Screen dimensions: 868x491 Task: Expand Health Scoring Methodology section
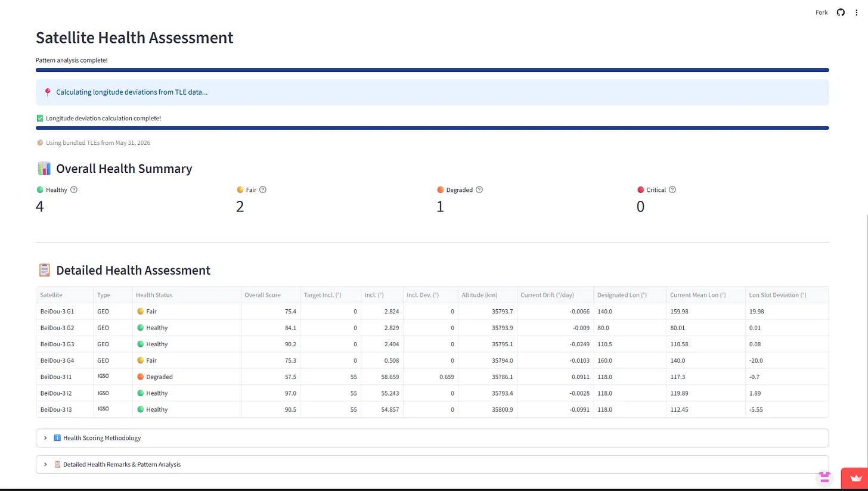click(432, 438)
